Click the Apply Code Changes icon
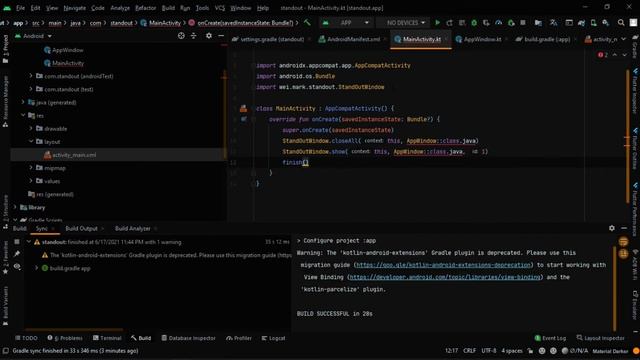 click(462, 23)
